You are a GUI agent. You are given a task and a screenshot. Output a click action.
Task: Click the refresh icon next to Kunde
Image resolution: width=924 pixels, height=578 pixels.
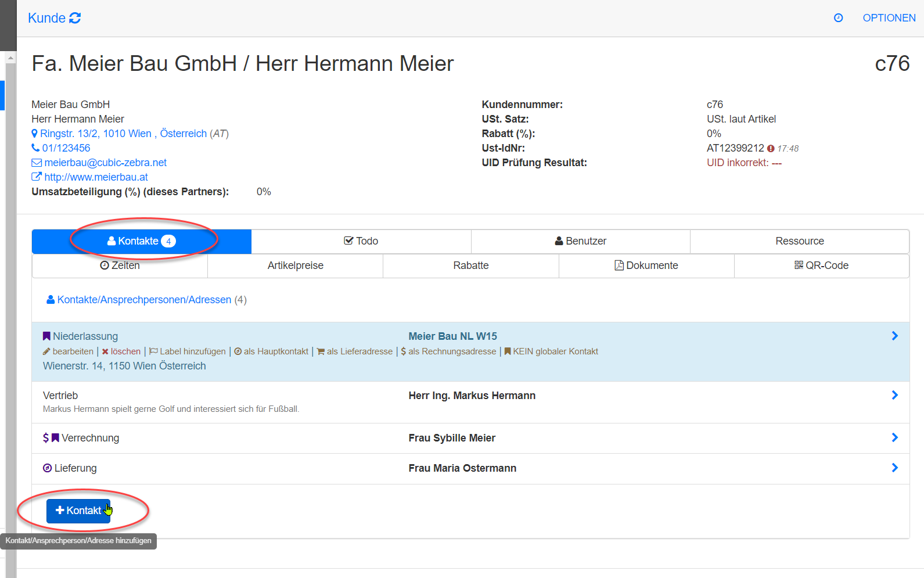(x=75, y=18)
